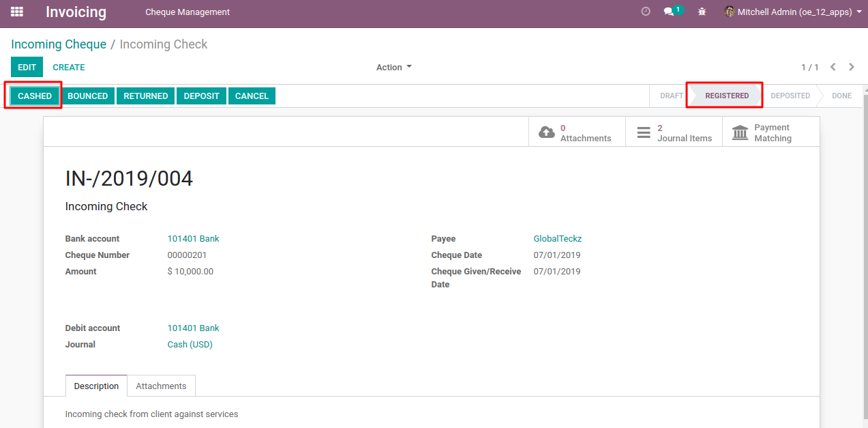Viewport: 868px width, 428px height.
Task: Go to next record arrow
Action: click(x=852, y=67)
